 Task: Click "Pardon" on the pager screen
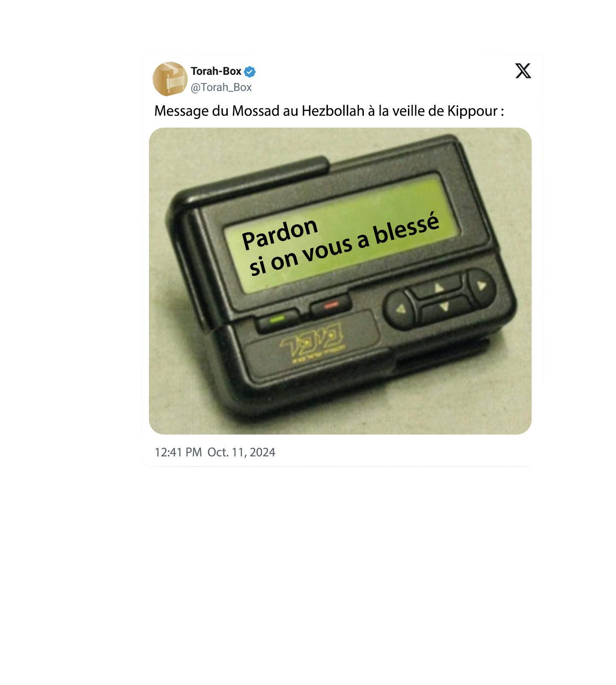280,234
